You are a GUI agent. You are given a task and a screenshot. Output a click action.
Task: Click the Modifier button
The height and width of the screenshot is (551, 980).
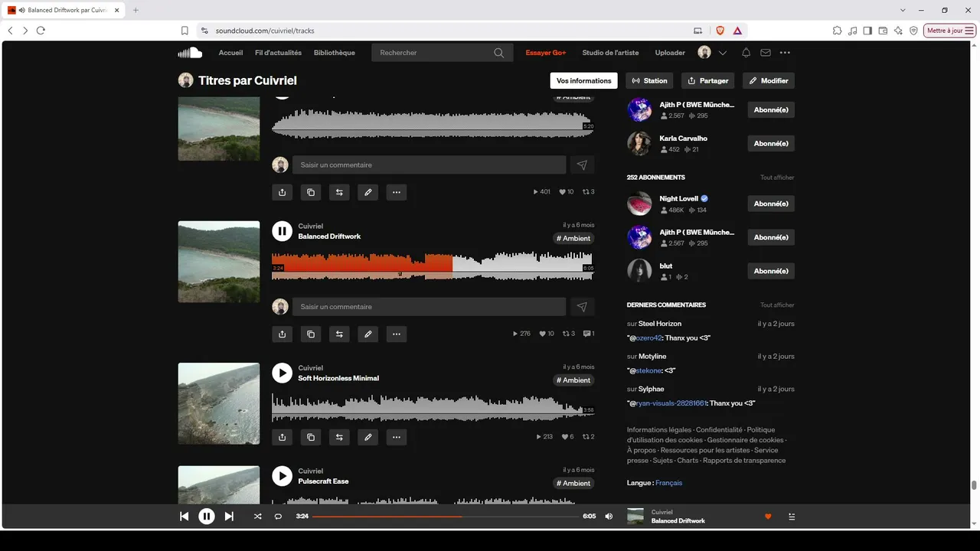769,80
